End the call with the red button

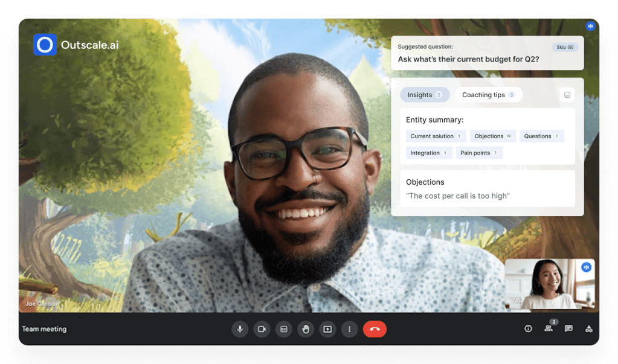point(375,329)
